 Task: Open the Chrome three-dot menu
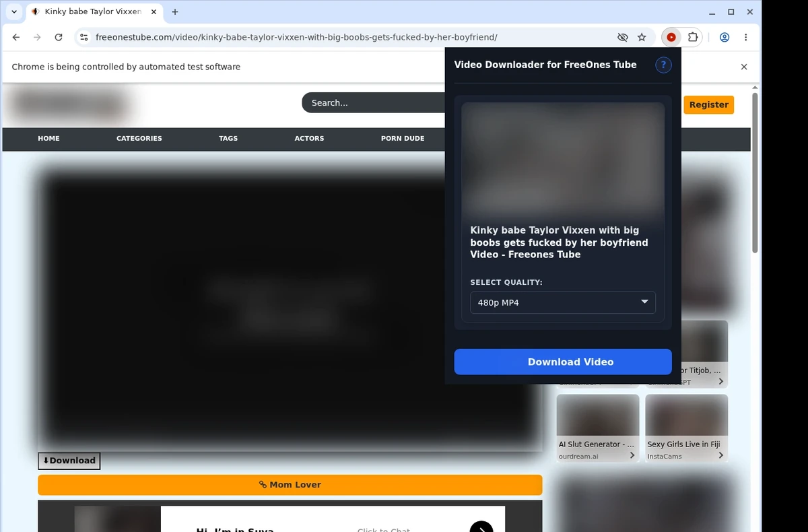[746, 37]
